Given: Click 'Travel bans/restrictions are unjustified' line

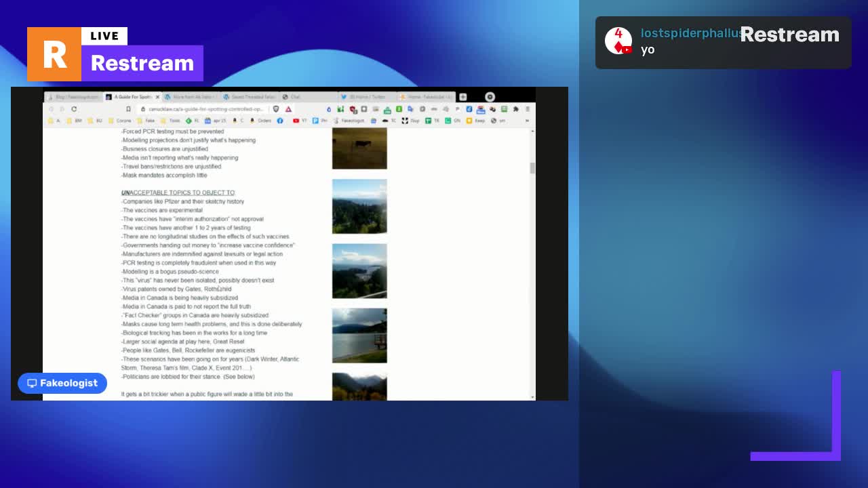Looking at the screenshot, I should [171, 166].
